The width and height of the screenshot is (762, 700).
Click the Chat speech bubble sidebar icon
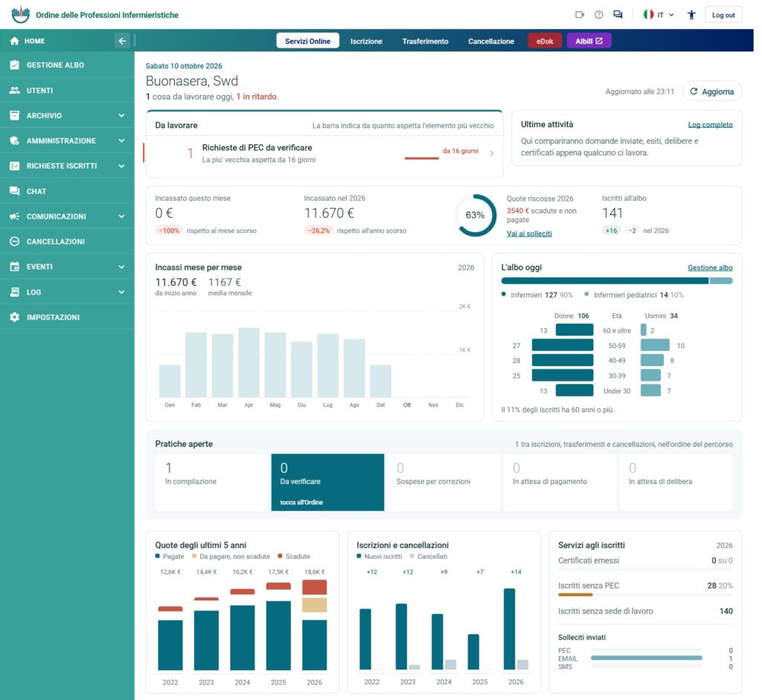point(15,191)
